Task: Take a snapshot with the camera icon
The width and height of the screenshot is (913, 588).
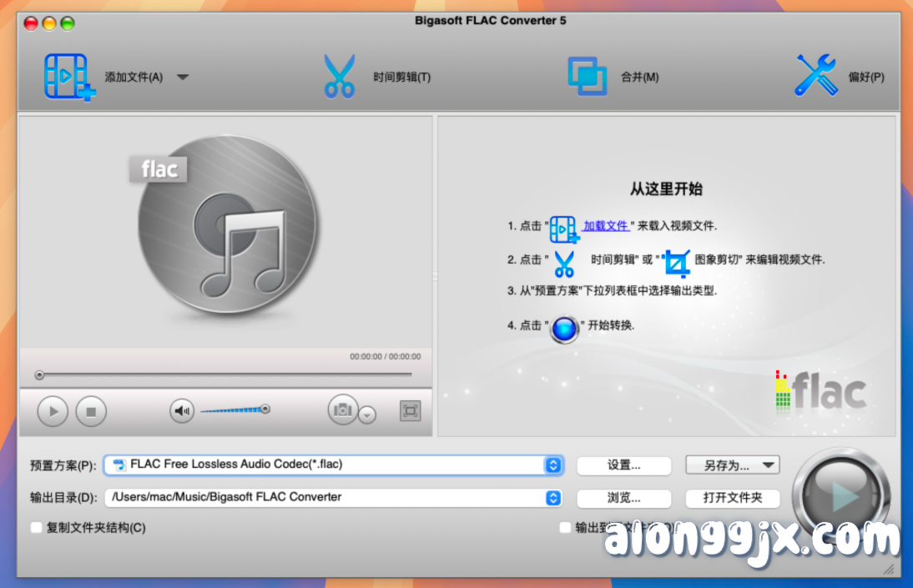Action: pyautogui.click(x=342, y=410)
